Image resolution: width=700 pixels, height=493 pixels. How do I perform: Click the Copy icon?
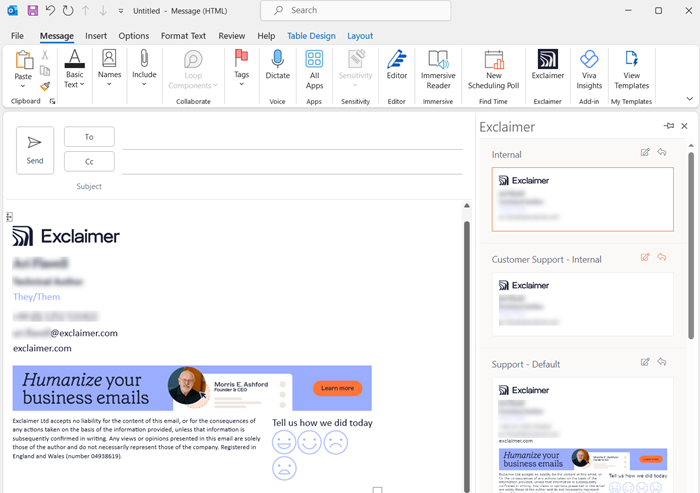tap(45, 71)
